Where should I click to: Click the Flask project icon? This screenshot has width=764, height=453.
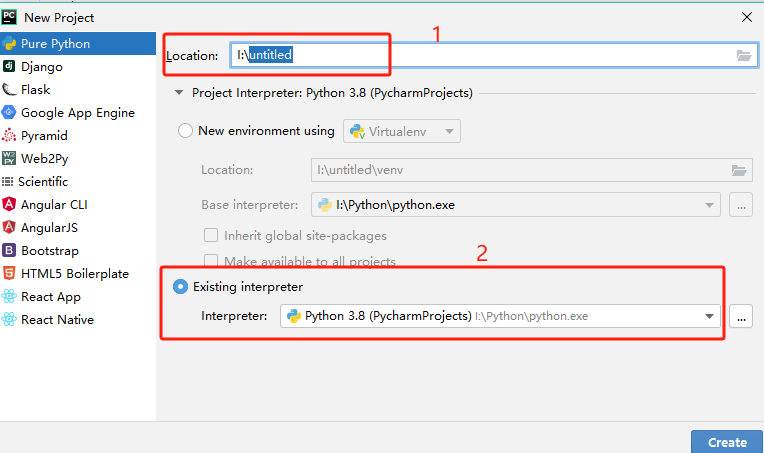coord(9,90)
